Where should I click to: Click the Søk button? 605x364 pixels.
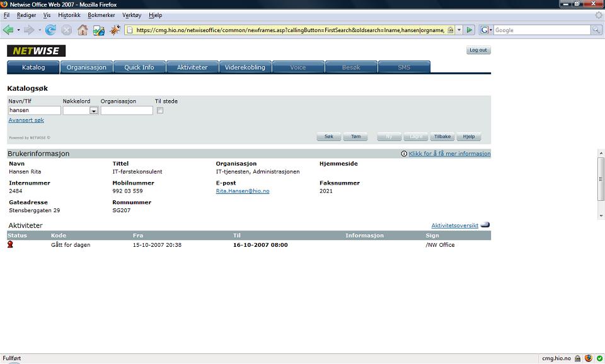[329, 137]
